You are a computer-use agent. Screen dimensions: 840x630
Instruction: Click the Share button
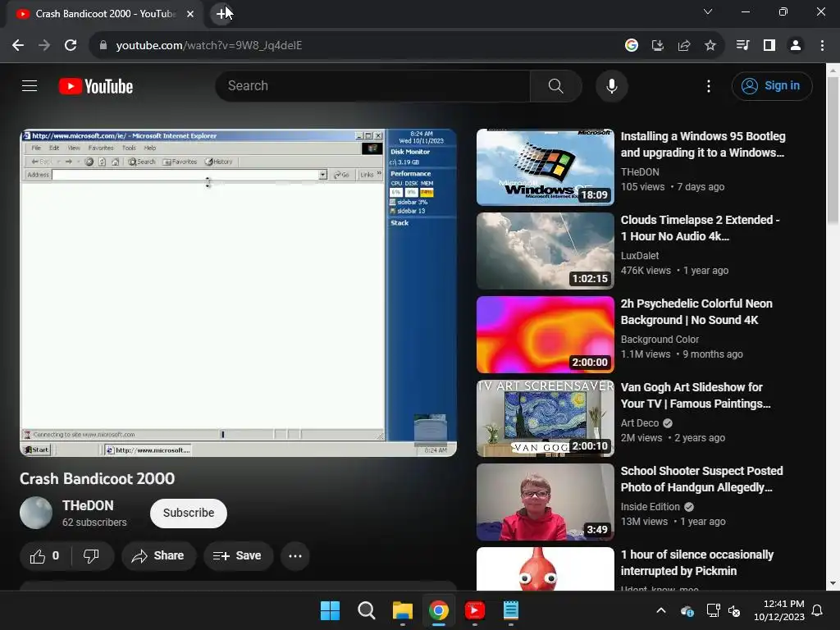pyautogui.click(x=158, y=556)
